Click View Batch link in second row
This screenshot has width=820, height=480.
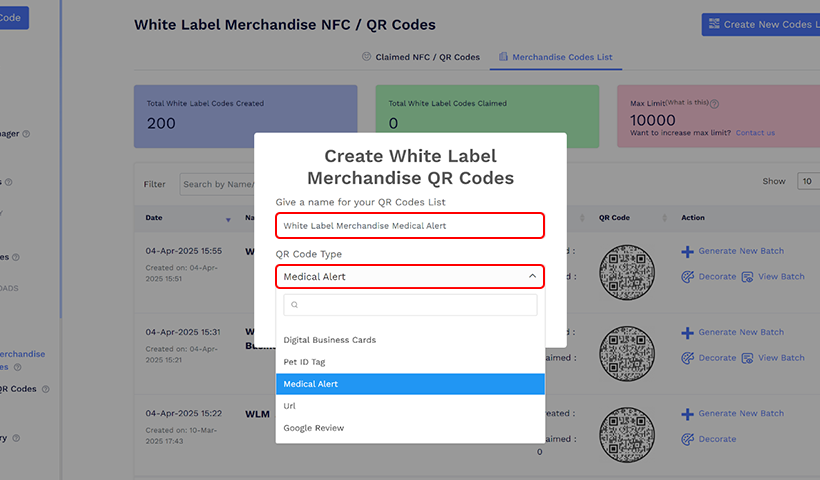pos(780,358)
